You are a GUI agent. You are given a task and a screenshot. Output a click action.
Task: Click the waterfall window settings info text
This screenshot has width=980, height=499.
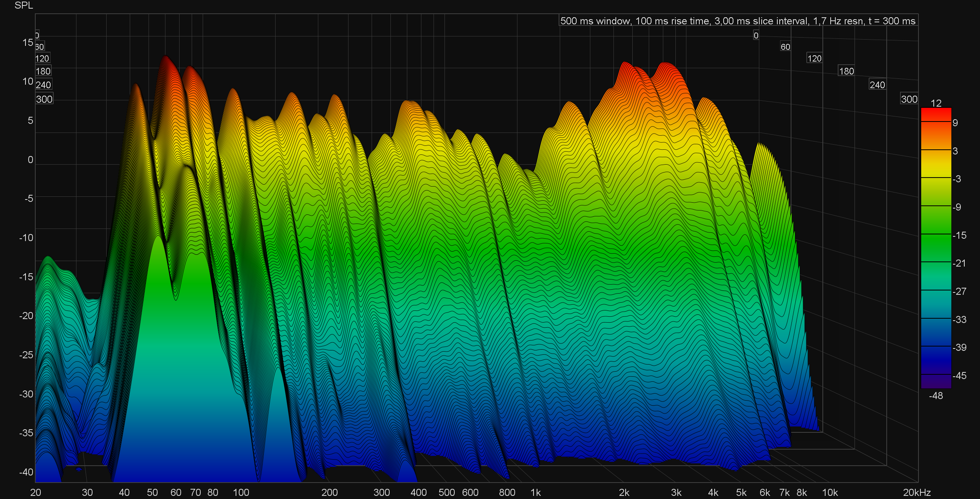coord(738,21)
